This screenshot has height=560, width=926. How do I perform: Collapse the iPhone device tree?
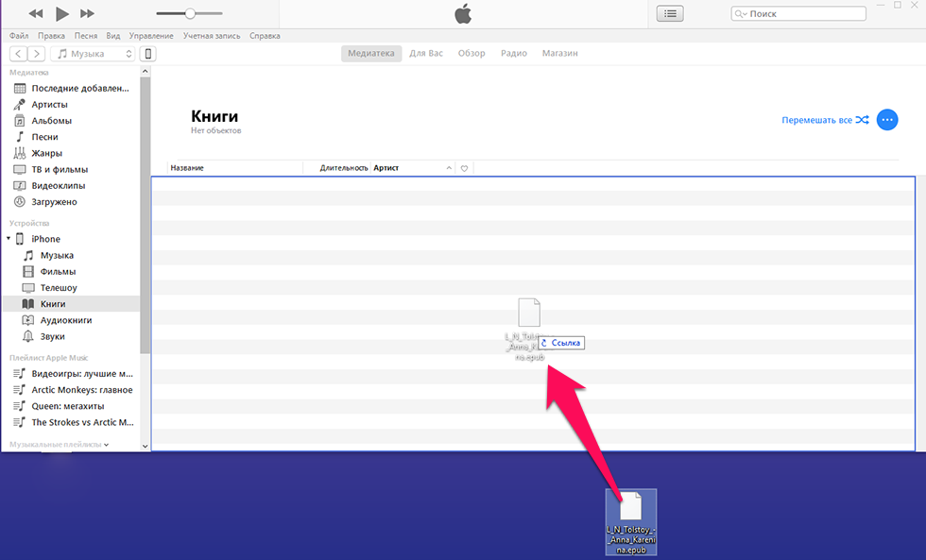point(9,238)
